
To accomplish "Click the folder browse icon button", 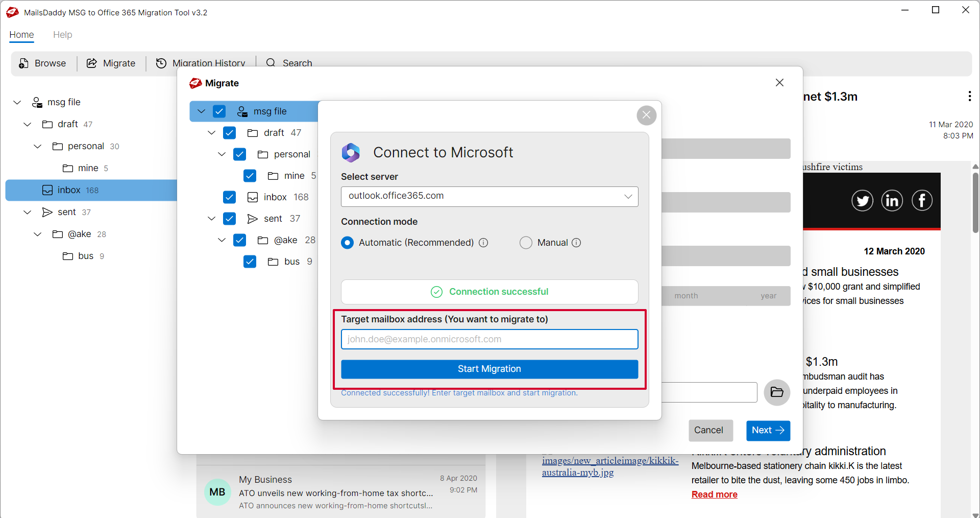I will [776, 392].
